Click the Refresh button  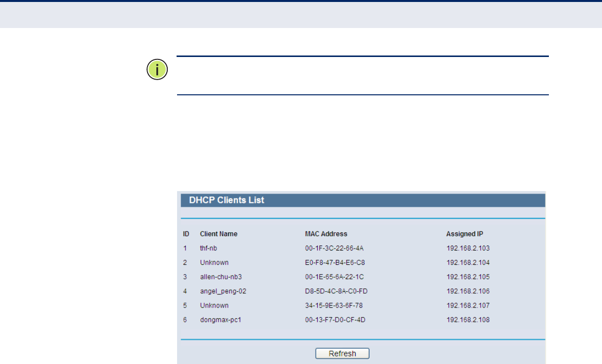[342, 354]
